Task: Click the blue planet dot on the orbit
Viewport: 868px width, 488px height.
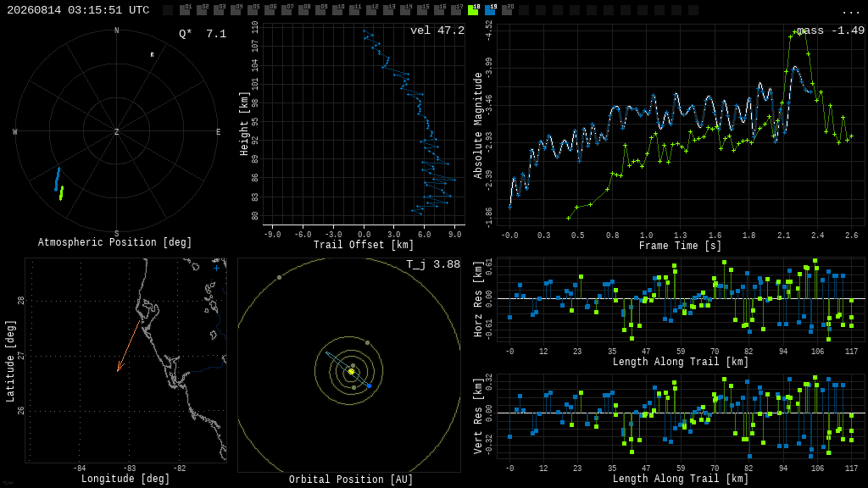Action: 370,385
